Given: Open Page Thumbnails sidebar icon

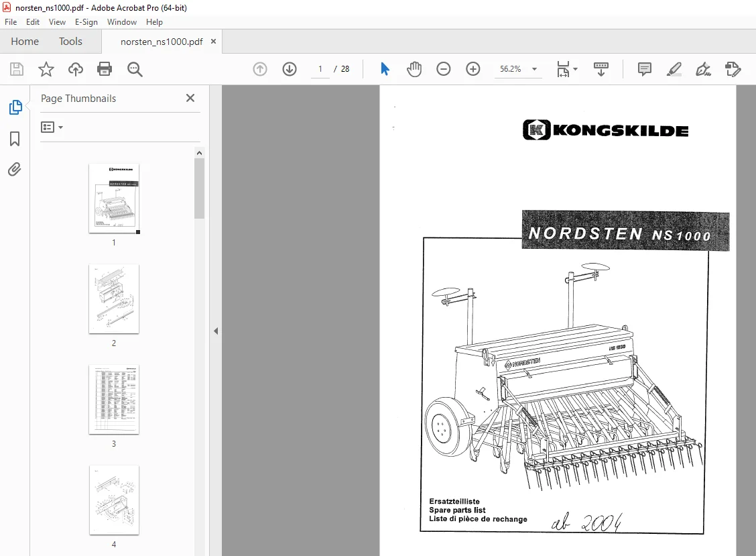Looking at the screenshot, I should [15, 107].
